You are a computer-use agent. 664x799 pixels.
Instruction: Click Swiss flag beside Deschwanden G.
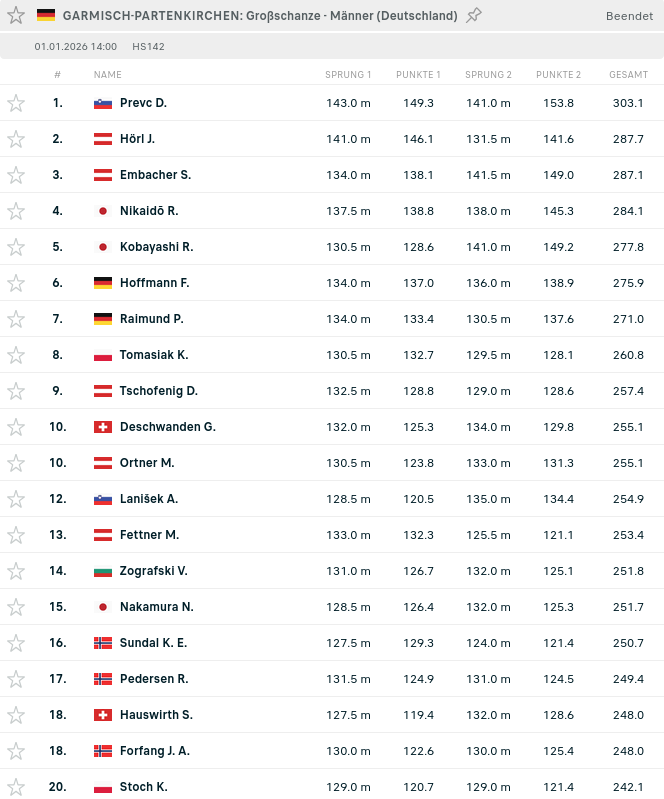pos(103,427)
